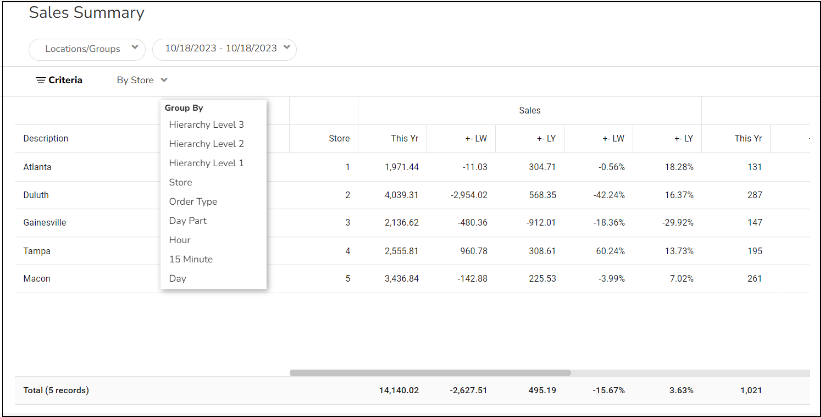Image resolution: width=821 pixels, height=417 pixels.
Task: Select Hierarchy Level 2 grouping option
Action: [206, 144]
